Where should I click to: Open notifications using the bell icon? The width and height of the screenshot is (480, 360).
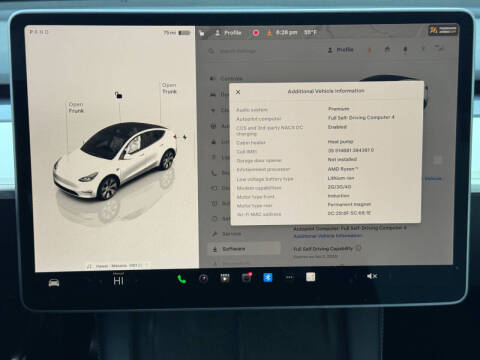405,49
